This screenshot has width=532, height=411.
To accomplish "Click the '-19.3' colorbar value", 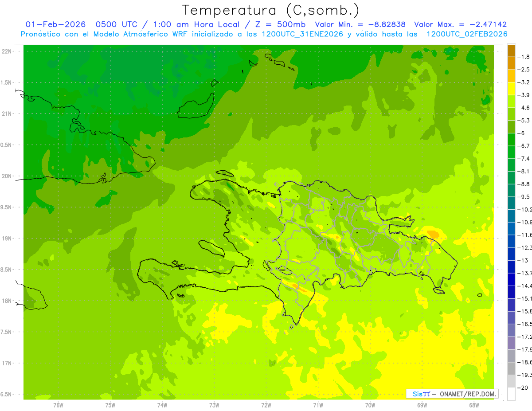I will (x=525, y=375).
